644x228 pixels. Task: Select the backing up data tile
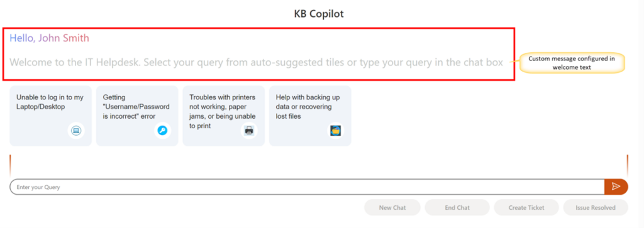(x=310, y=116)
